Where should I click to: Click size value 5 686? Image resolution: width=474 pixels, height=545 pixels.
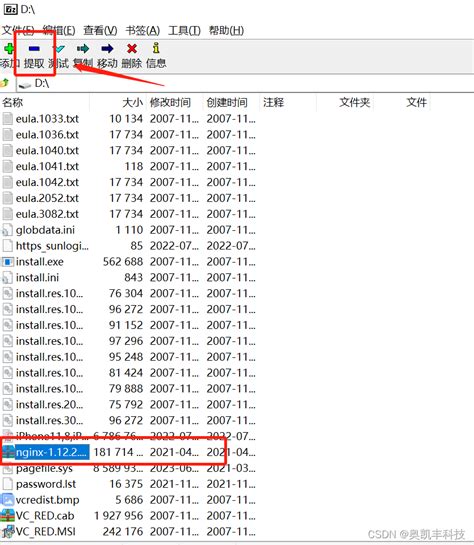tap(129, 500)
